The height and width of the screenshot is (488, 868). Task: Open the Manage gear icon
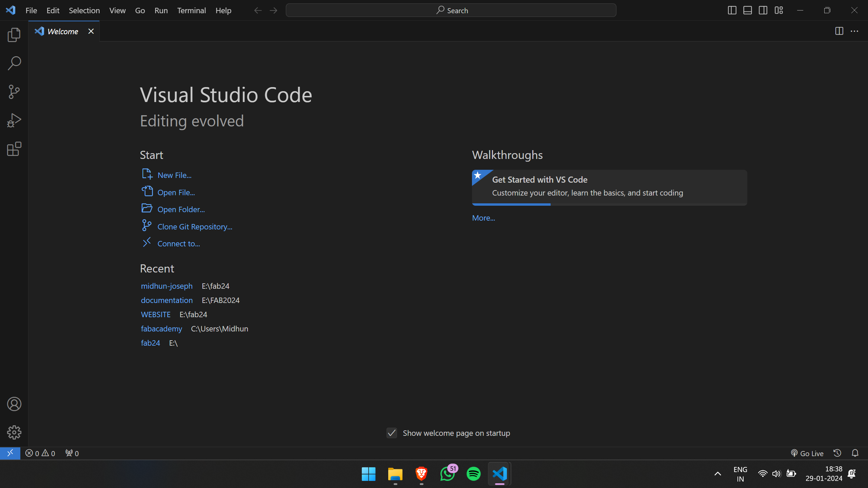[14, 432]
